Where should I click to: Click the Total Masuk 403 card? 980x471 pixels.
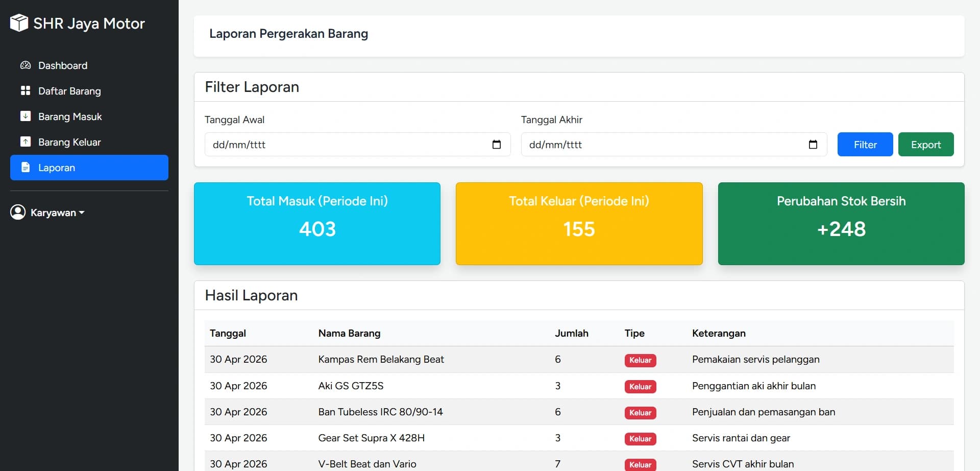317,224
